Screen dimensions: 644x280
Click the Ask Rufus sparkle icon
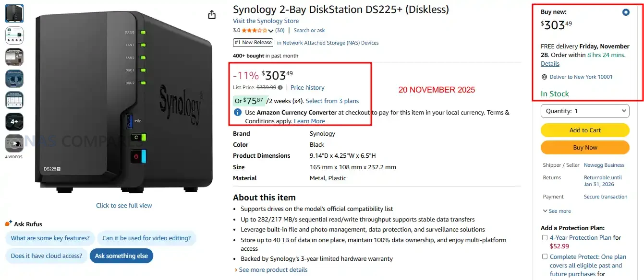(x=9, y=223)
